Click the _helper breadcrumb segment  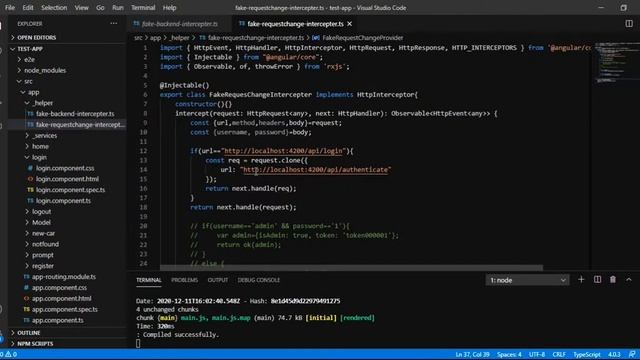click(179, 38)
